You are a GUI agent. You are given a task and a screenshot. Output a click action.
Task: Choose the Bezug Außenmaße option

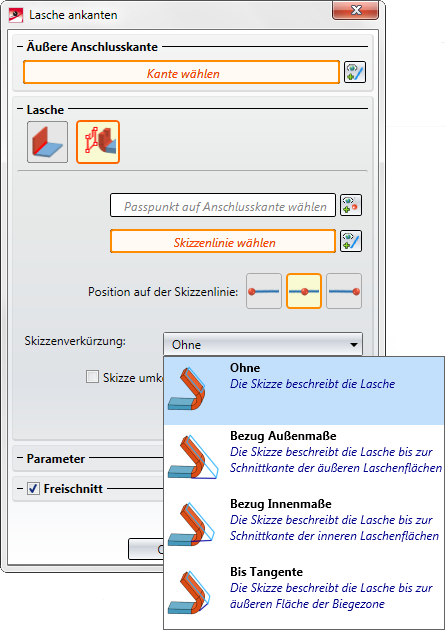pyautogui.click(x=304, y=459)
